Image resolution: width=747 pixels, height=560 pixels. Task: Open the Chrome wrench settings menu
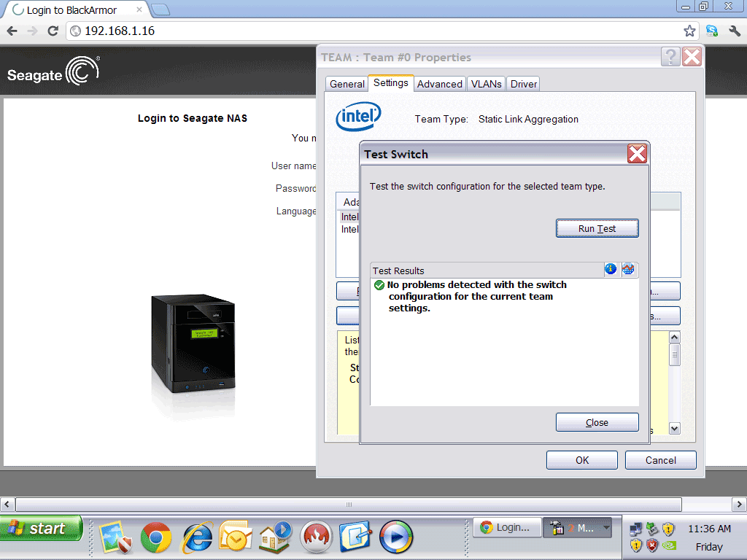coord(735,31)
